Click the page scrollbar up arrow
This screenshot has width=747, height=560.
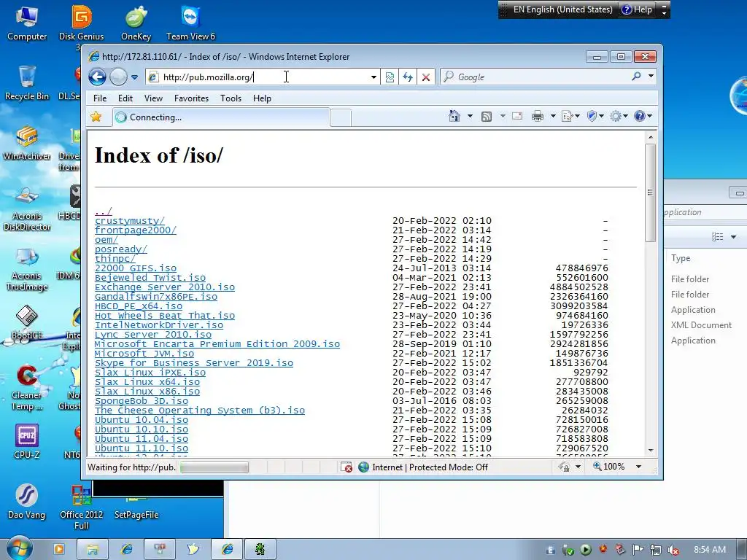[650, 137]
